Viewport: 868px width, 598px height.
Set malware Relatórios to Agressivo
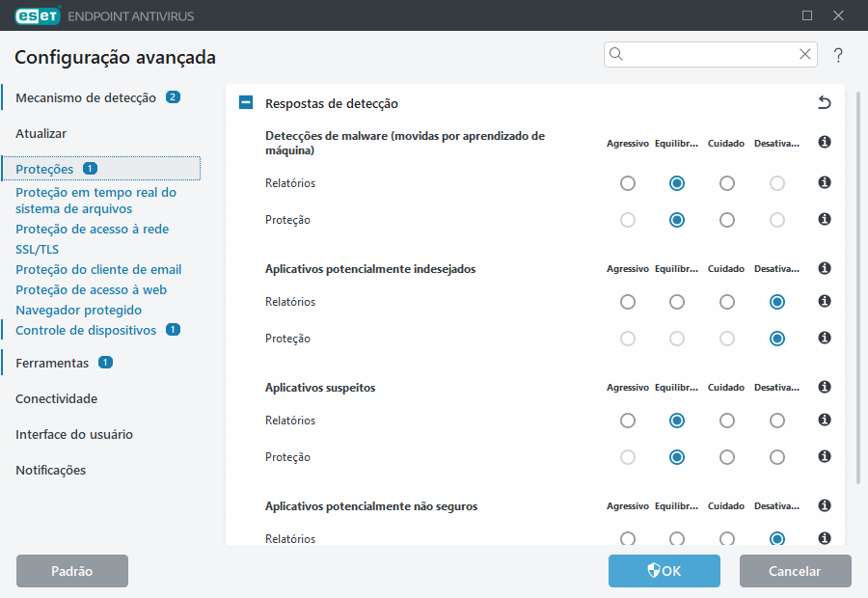click(x=628, y=182)
